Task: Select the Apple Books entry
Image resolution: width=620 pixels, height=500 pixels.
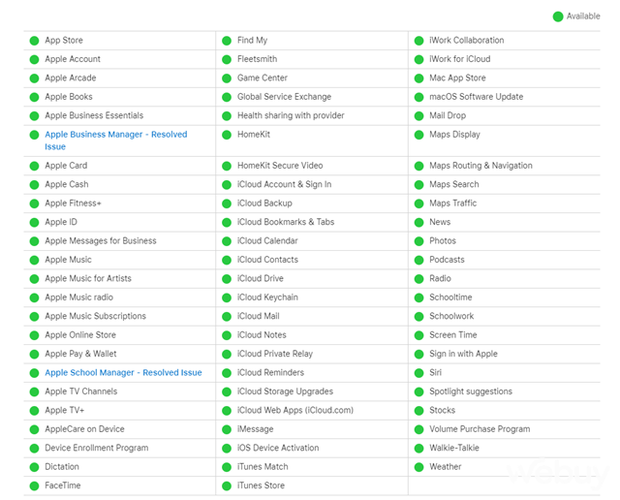Action: click(x=68, y=97)
